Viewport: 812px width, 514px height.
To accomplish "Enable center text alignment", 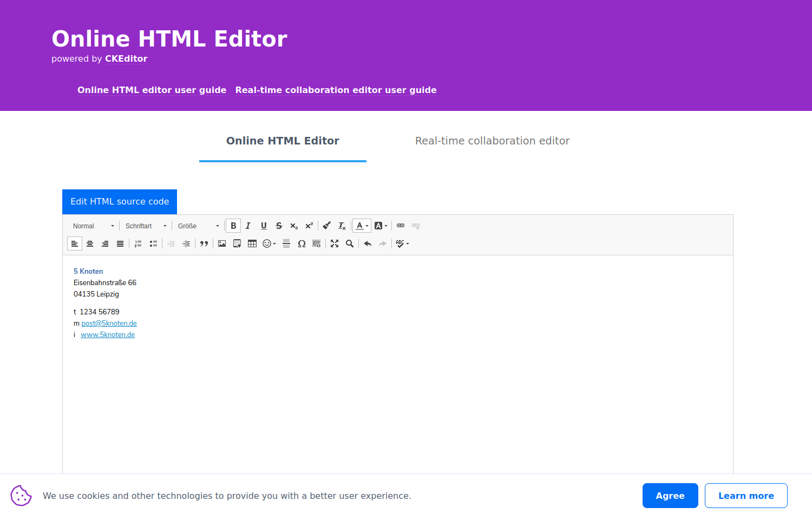I will 89,243.
